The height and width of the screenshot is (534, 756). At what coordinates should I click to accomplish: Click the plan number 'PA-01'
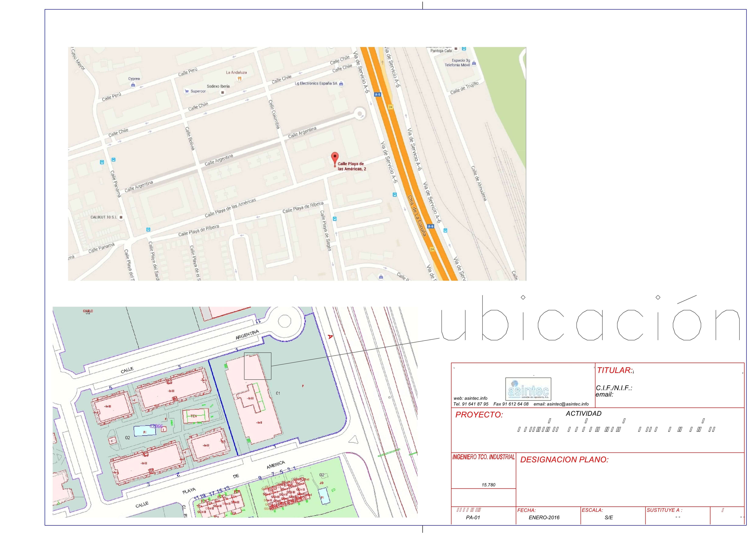(x=473, y=518)
